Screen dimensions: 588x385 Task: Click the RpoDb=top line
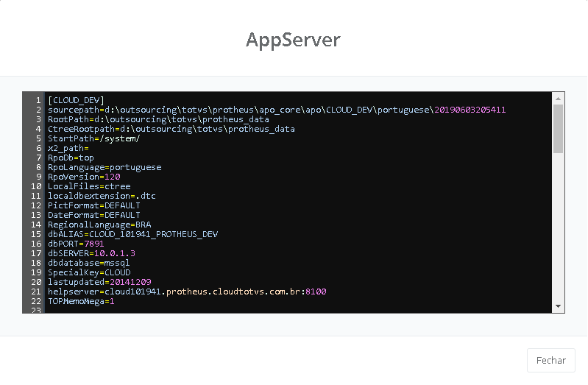(x=71, y=158)
